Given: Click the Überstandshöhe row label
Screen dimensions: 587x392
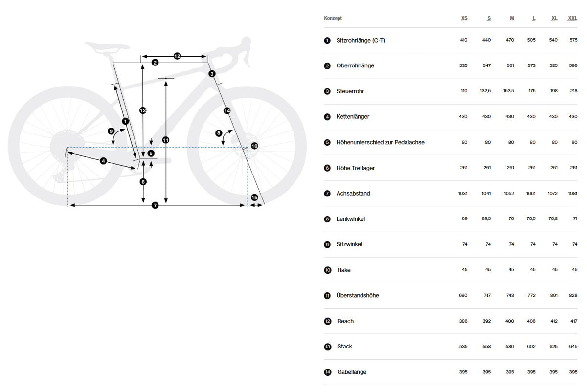Looking at the screenshot, I should (x=358, y=295).
